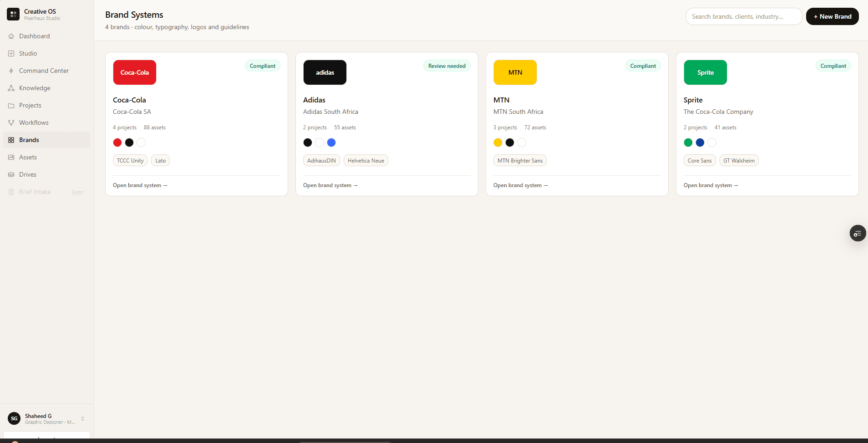Click the Projects folder icon
Screen dimensions: 868x443
pyautogui.click(x=11, y=105)
